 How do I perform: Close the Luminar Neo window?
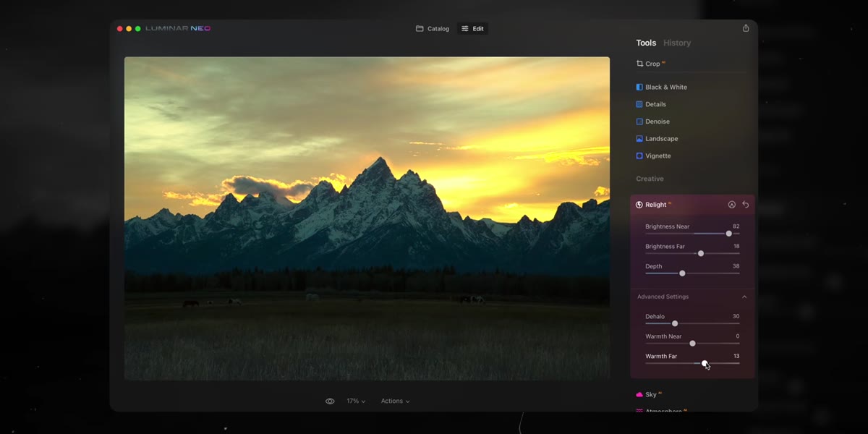tap(120, 29)
